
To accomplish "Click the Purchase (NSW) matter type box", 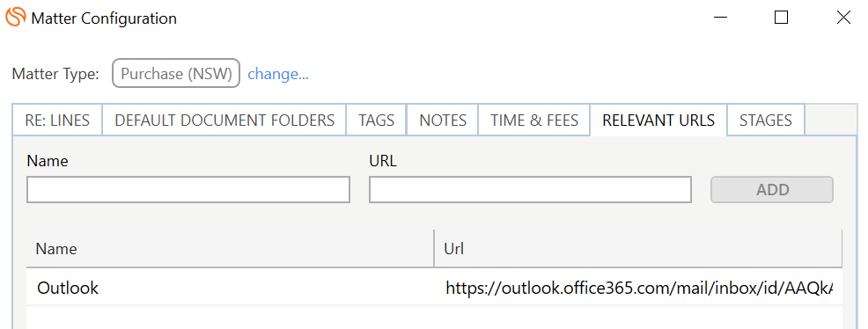I will coord(176,74).
